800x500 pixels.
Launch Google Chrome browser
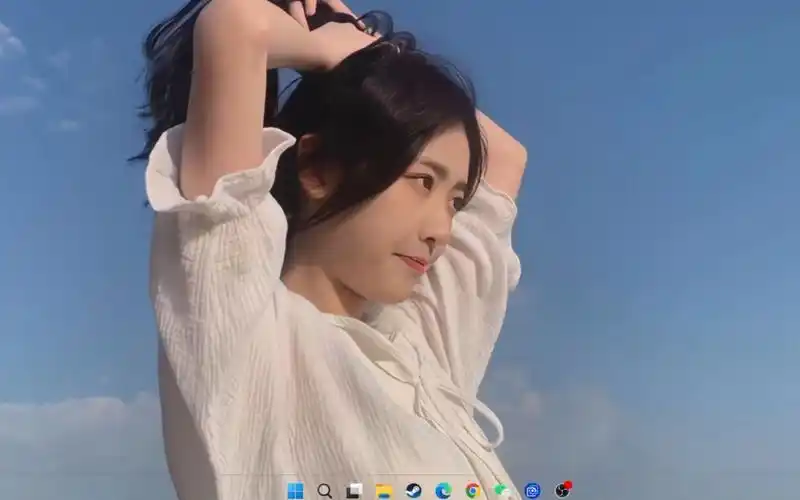(472, 491)
